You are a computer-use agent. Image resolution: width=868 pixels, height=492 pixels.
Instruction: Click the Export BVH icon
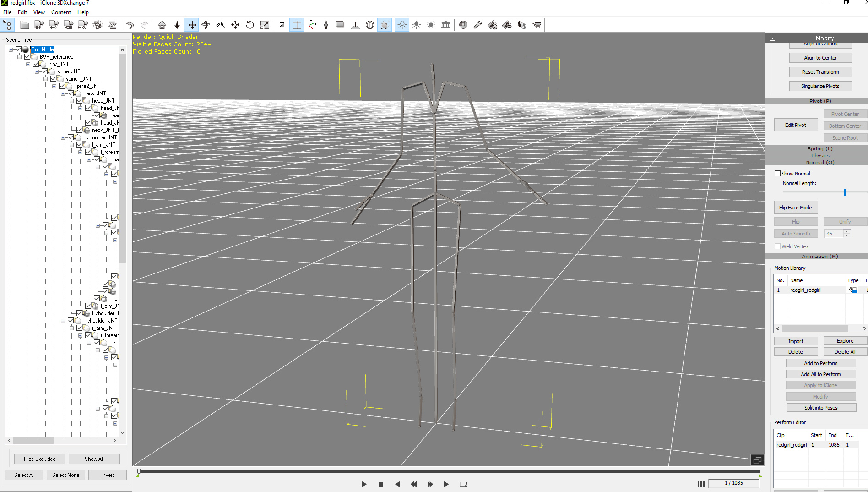pyautogui.click(x=68, y=25)
